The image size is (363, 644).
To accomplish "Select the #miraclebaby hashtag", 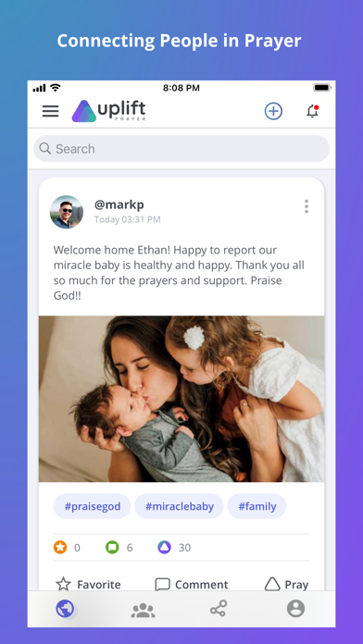I will pyautogui.click(x=180, y=506).
